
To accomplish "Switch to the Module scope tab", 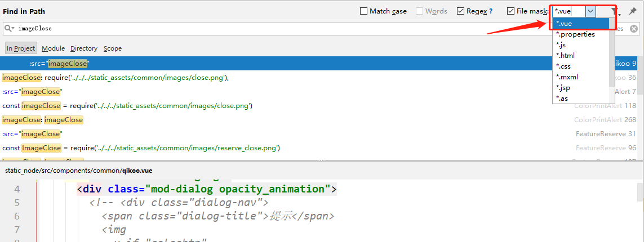I will 54,48.
